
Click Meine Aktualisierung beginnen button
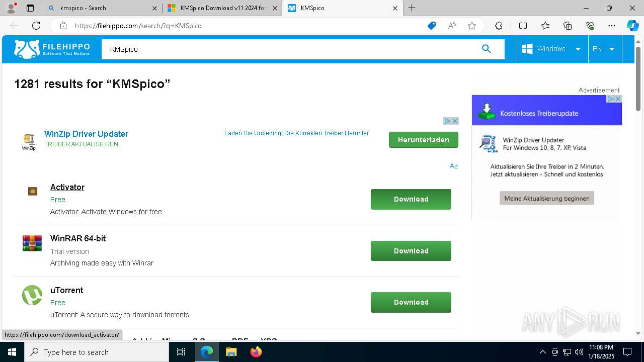tap(547, 198)
